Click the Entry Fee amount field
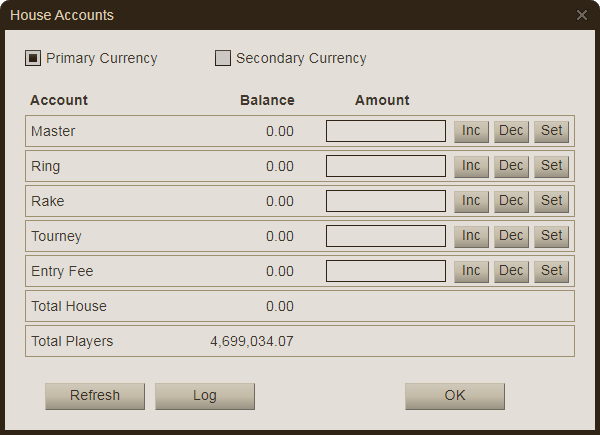The height and width of the screenshot is (435, 600). 386,271
